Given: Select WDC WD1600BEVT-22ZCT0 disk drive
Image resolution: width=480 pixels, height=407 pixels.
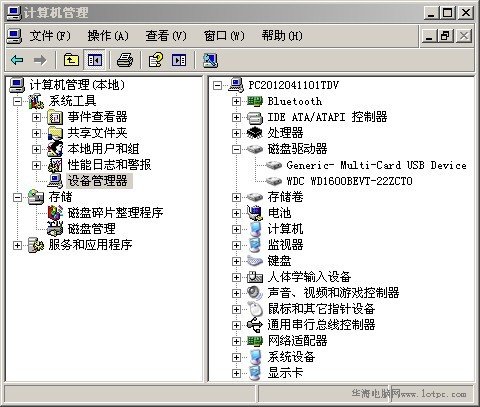Looking at the screenshot, I should 349,181.
